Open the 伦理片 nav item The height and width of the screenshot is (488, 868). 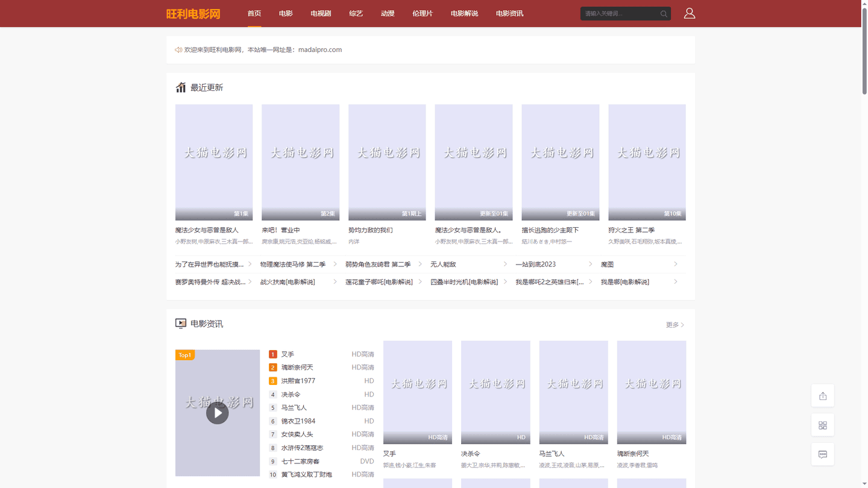click(x=423, y=13)
